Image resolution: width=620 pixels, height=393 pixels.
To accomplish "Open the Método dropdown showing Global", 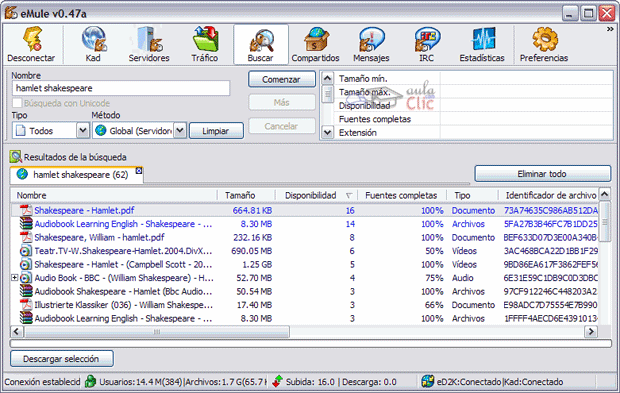I will coord(139,130).
